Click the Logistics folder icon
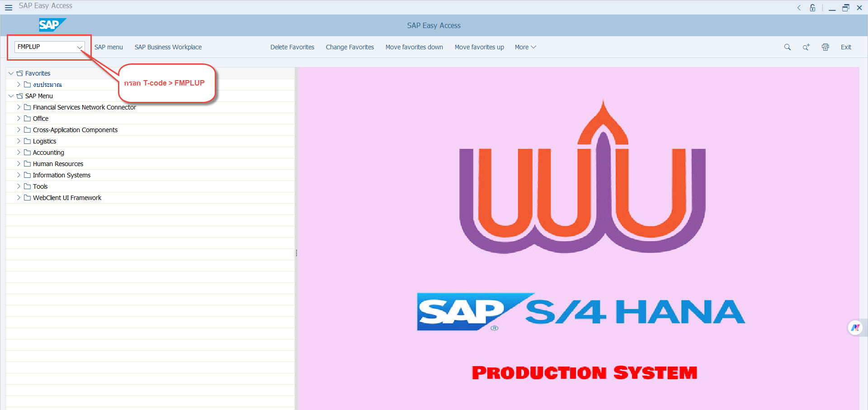Screen dimensions: 868x410 [27, 141]
